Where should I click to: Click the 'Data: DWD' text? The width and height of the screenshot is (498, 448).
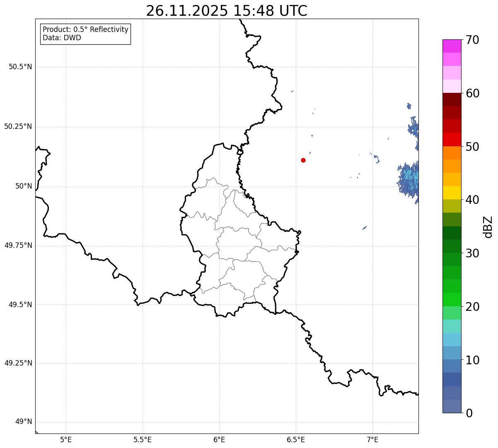point(62,38)
